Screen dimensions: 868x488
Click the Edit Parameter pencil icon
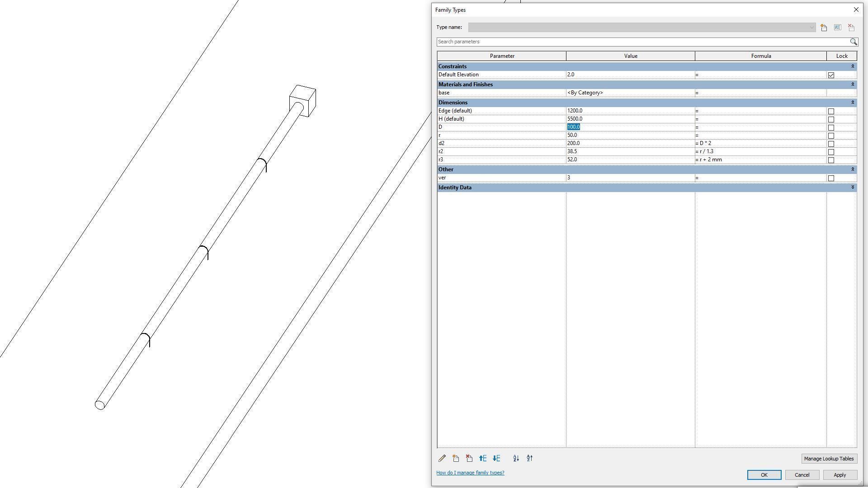pos(442,458)
